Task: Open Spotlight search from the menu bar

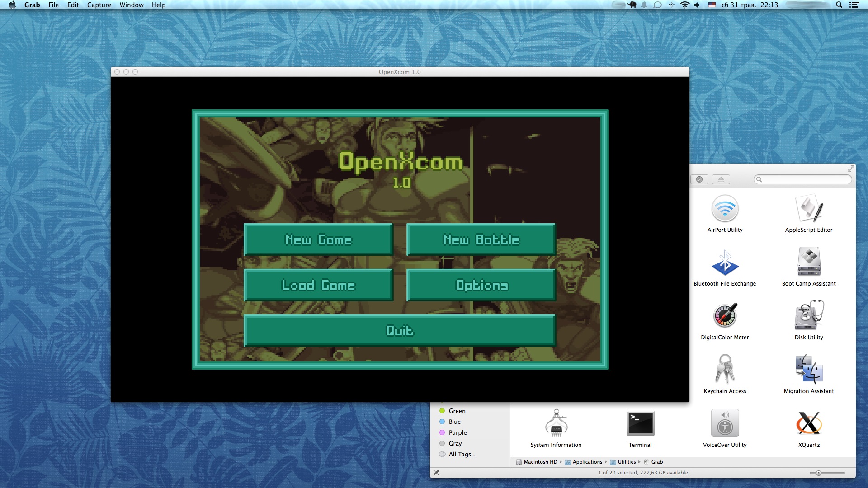Action: coord(839,5)
